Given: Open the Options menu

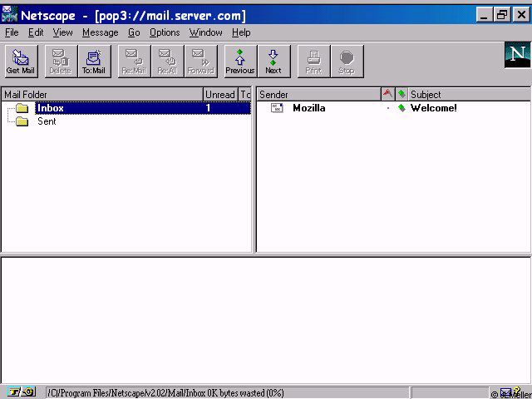Looking at the screenshot, I should click(x=165, y=32).
